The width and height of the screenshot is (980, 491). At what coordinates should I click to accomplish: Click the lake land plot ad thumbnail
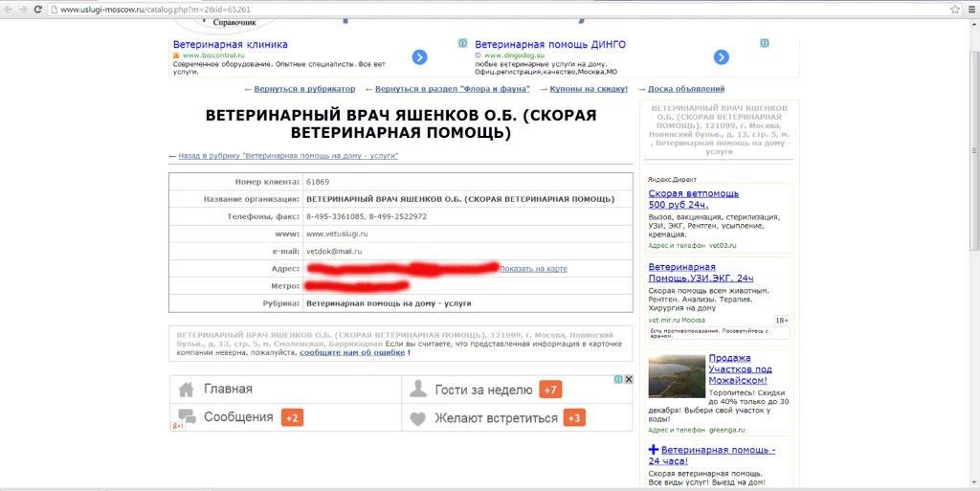click(677, 376)
